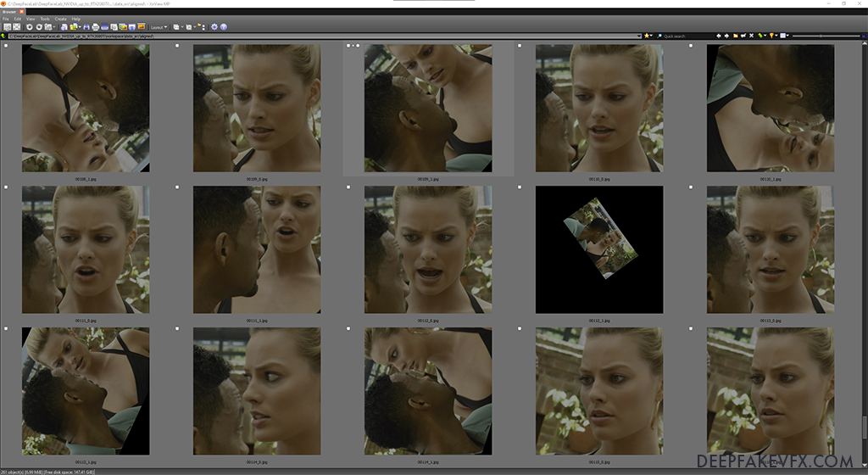Click file name label 00115_0.jpg
The height and width of the screenshot is (475, 868).
tap(599, 461)
